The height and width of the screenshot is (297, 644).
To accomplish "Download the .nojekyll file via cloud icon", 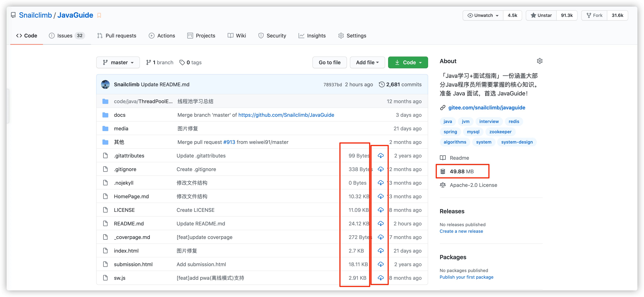I will 381,183.
